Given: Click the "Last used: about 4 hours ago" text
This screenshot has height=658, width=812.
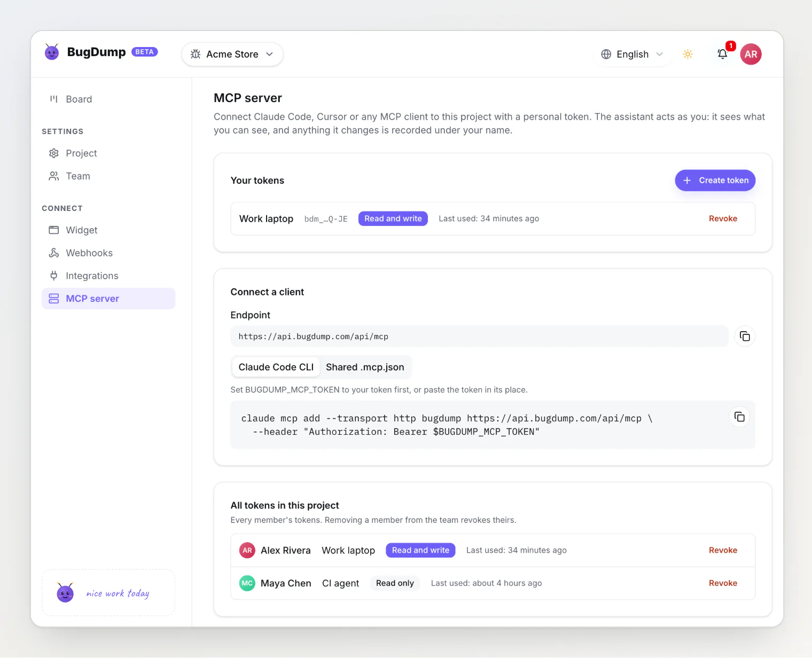Looking at the screenshot, I should [x=486, y=583].
